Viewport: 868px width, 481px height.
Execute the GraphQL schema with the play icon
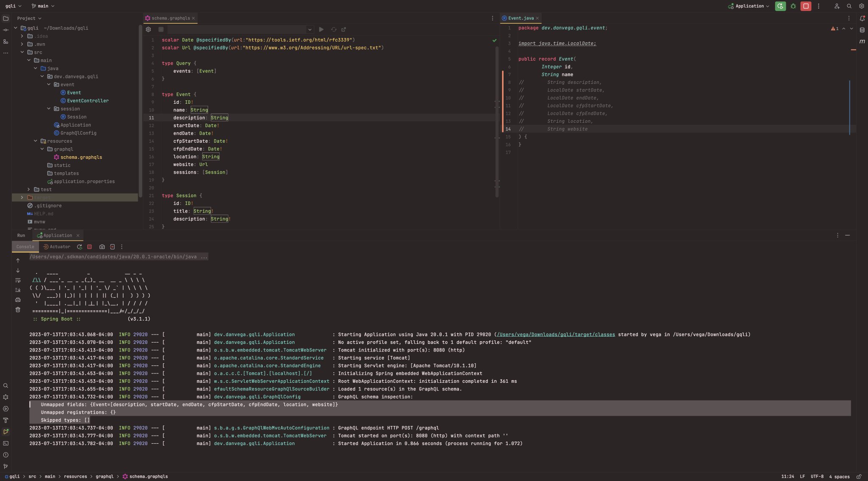click(x=321, y=29)
